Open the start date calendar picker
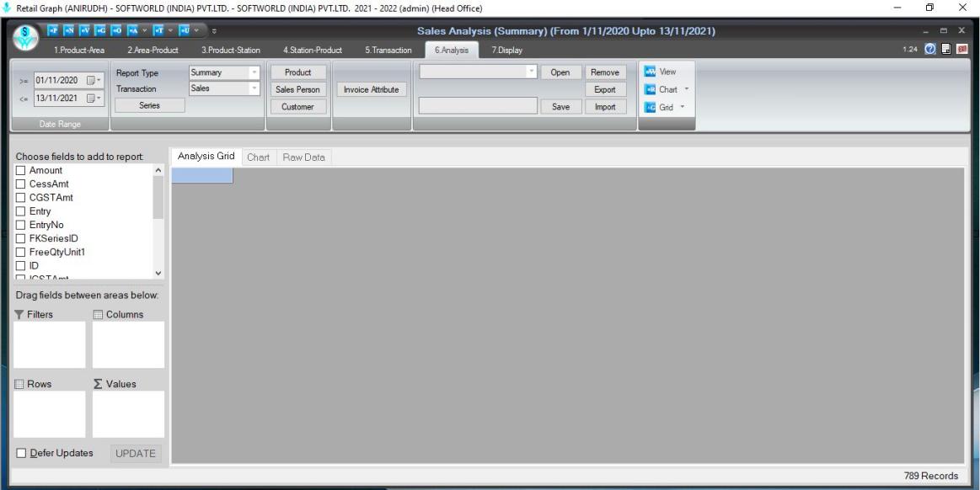Image resolution: width=980 pixels, height=490 pixels. point(92,81)
